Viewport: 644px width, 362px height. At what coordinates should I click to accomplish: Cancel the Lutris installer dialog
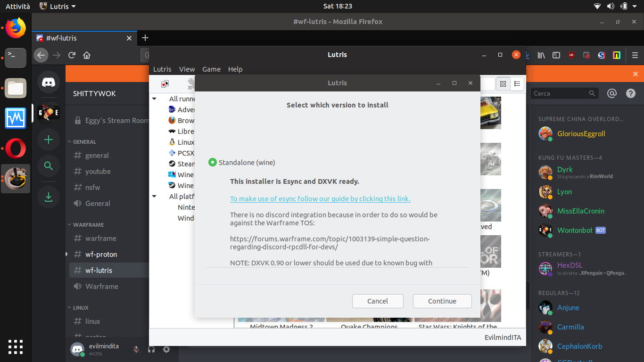click(378, 301)
